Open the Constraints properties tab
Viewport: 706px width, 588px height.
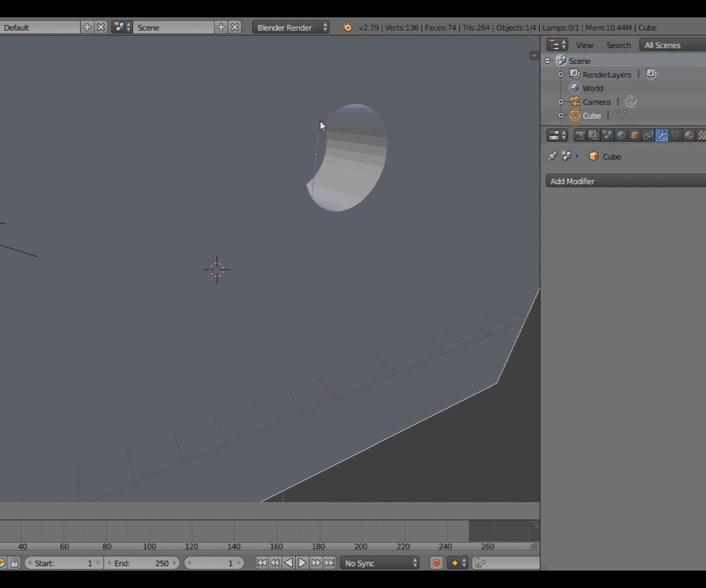[648, 135]
